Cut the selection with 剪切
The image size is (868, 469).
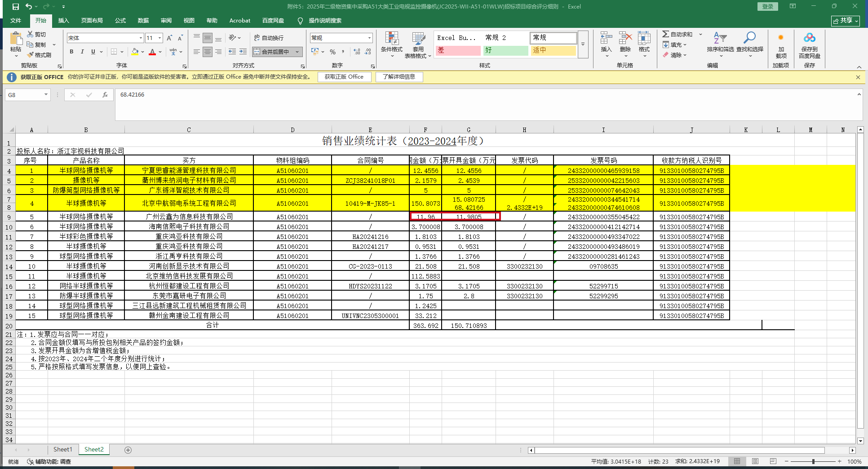pos(36,34)
